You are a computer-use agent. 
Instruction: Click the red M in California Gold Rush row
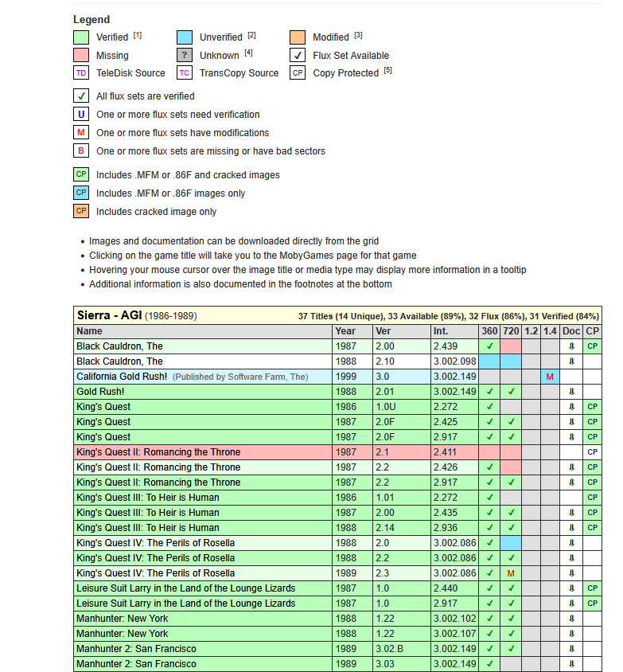pos(550,377)
